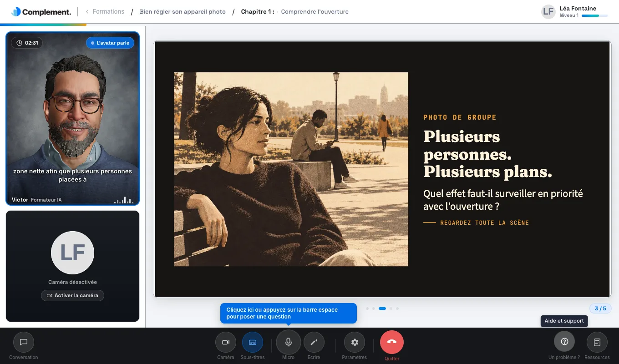Image resolution: width=619 pixels, height=364 pixels.
Task: Click the audio level bars icon
Action: point(123,200)
